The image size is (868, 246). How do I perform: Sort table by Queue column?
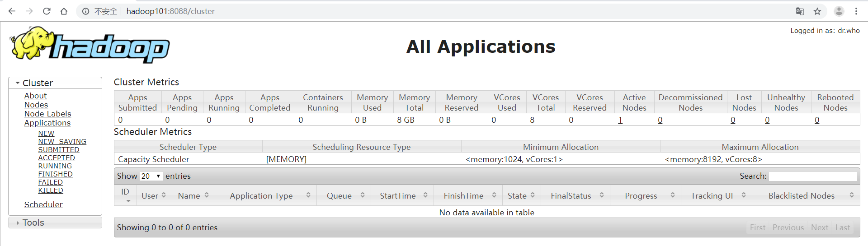(344, 195)
